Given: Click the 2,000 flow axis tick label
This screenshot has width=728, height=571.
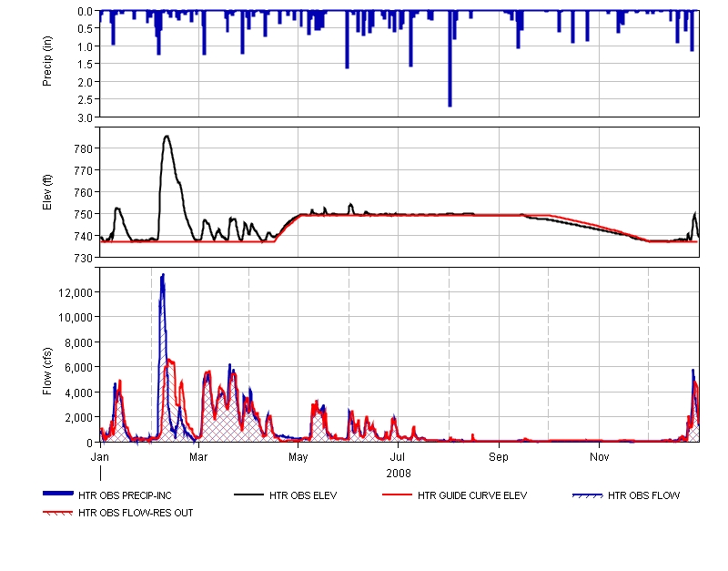Looking at the screenshot, I should [x=79, y=418].
